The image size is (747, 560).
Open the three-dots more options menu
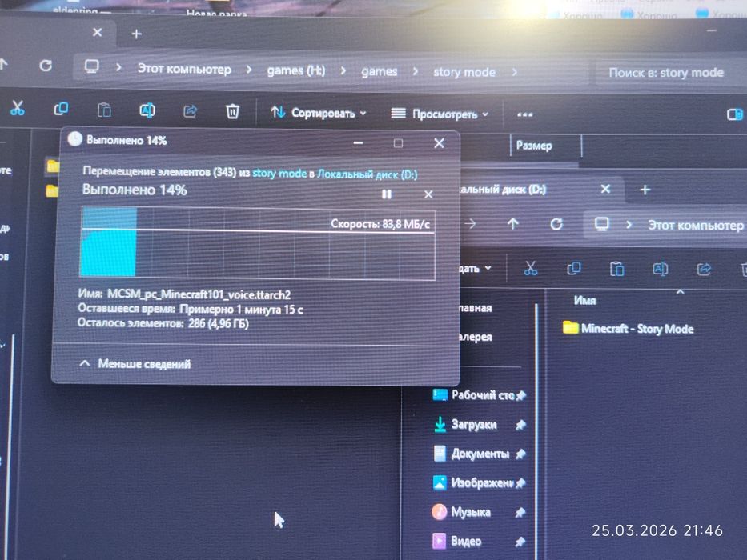point(524,114)
